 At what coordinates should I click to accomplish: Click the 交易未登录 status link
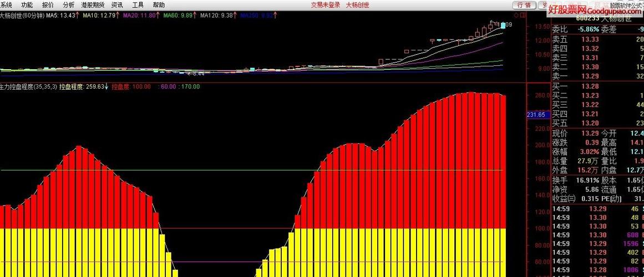pos(325,5)
